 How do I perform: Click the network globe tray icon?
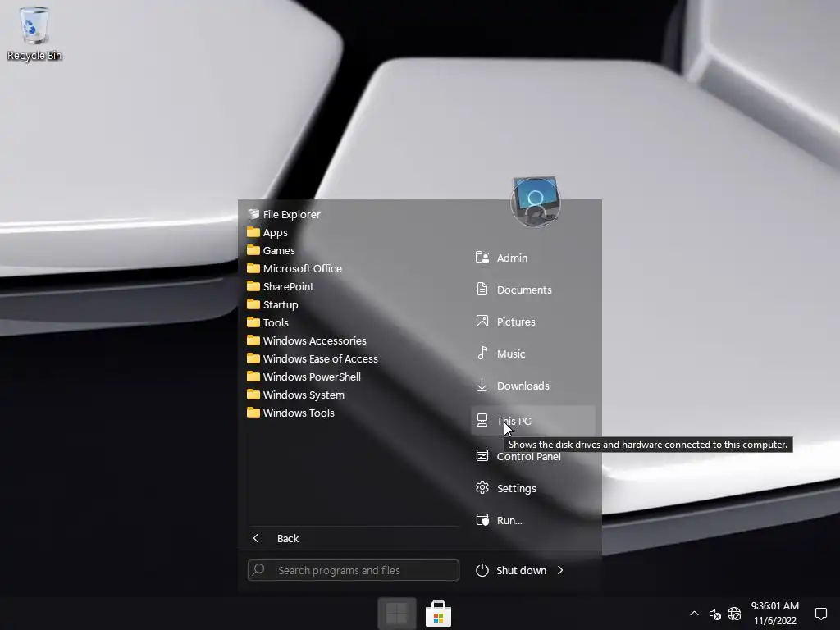click(734, 614)
